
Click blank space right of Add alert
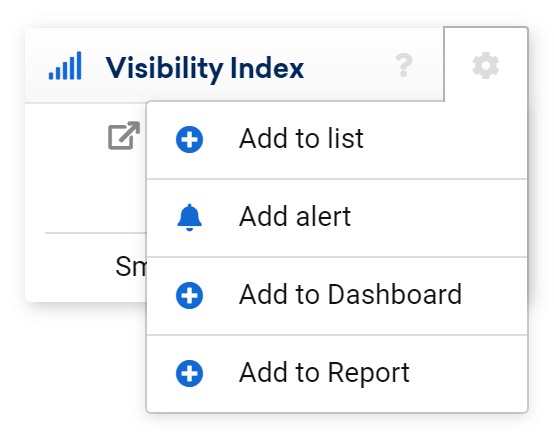tap(438, 218)
